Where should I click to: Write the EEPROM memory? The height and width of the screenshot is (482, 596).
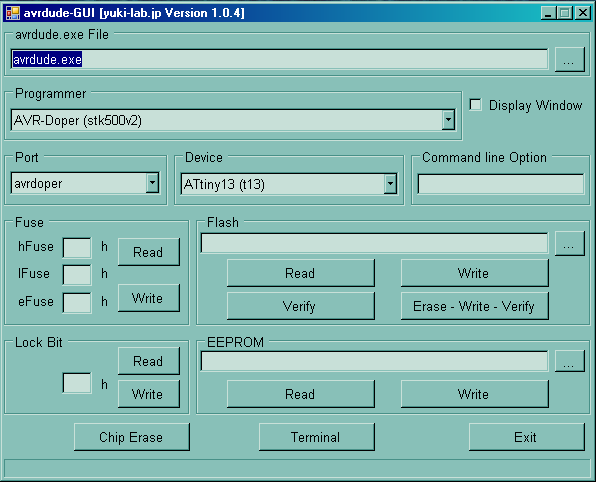pyautogui.click(x=475, y=394)
